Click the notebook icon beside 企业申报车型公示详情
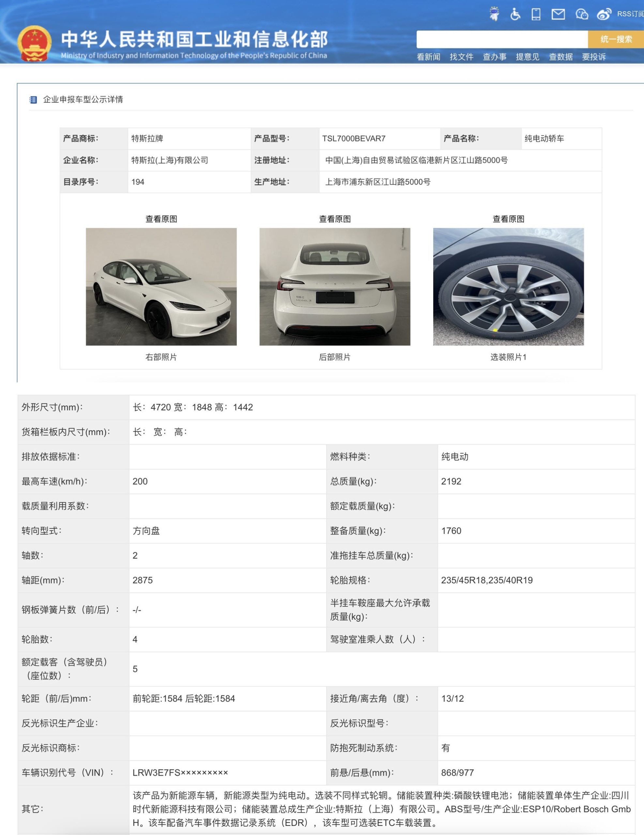Screen dimensions: 644x835 pyautogui.click(x=33, y=100)
